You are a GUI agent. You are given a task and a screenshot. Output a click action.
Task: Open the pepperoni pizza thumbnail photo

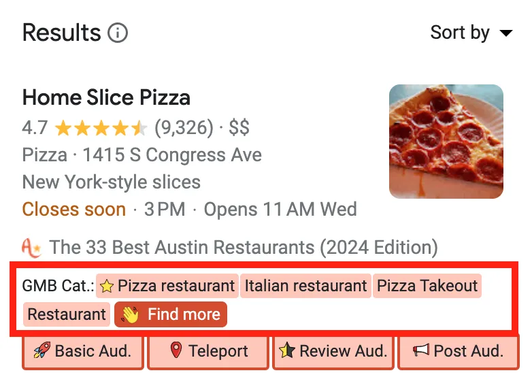[x=446, y=141]
